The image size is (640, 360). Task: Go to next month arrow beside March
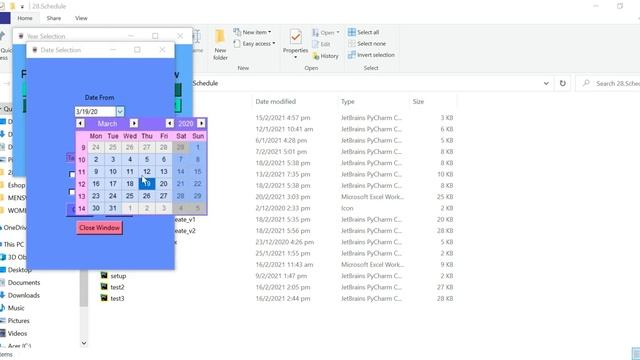coord(134,123)
